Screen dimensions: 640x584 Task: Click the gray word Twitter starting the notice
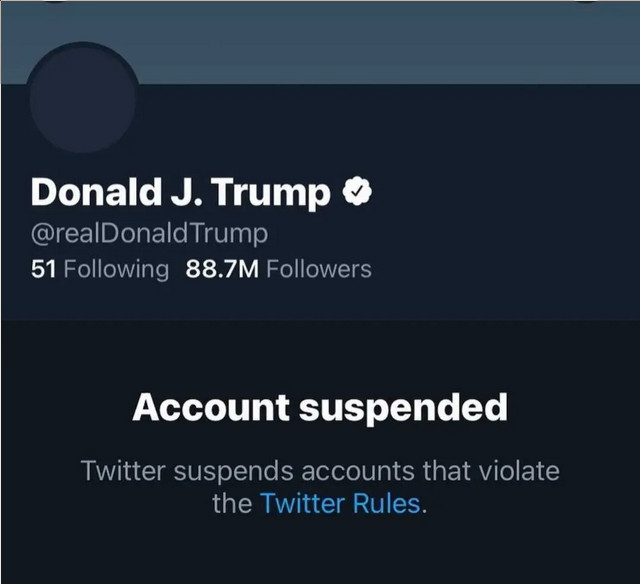120,469
